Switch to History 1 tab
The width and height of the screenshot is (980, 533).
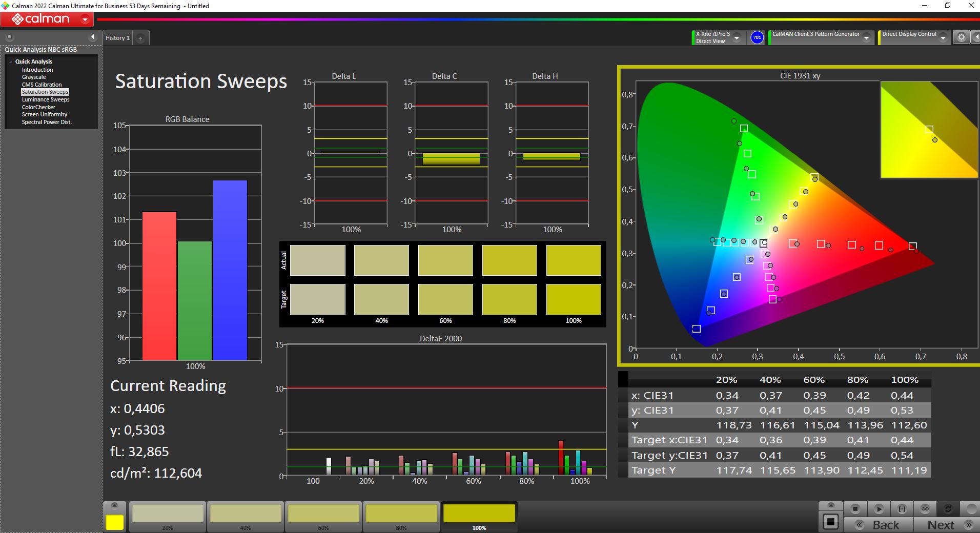click(x=117, y=38)
